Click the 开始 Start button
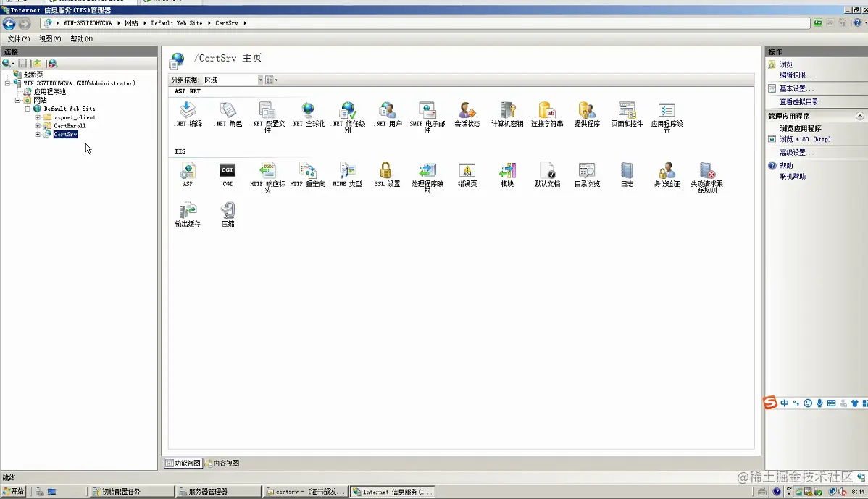868x499 pixels. (14, 491)
